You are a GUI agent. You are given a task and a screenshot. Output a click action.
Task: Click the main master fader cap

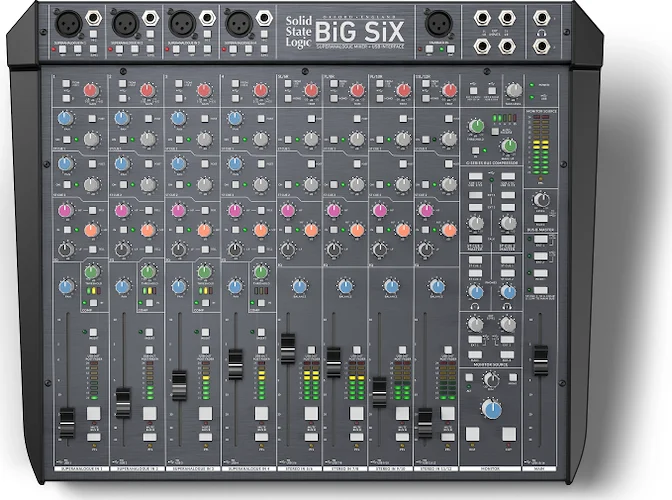click(540, 359)
